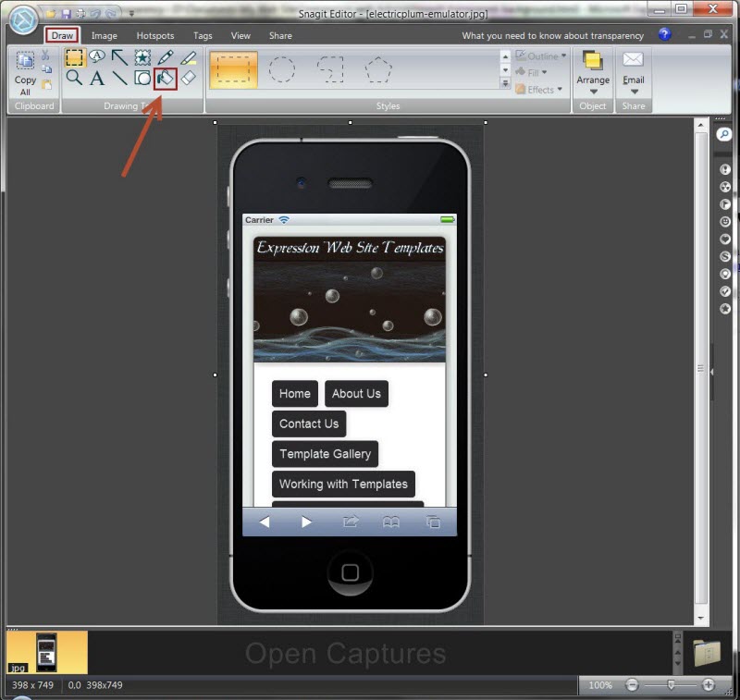Open the Email share dropdown
The image size is (740, 700).
tap(634, 73)
